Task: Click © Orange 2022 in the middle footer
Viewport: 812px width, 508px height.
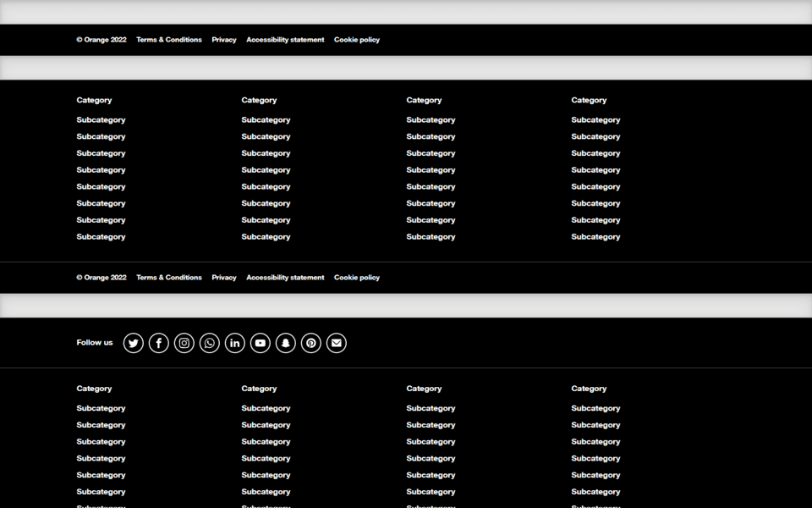Action: coord(101,277)
